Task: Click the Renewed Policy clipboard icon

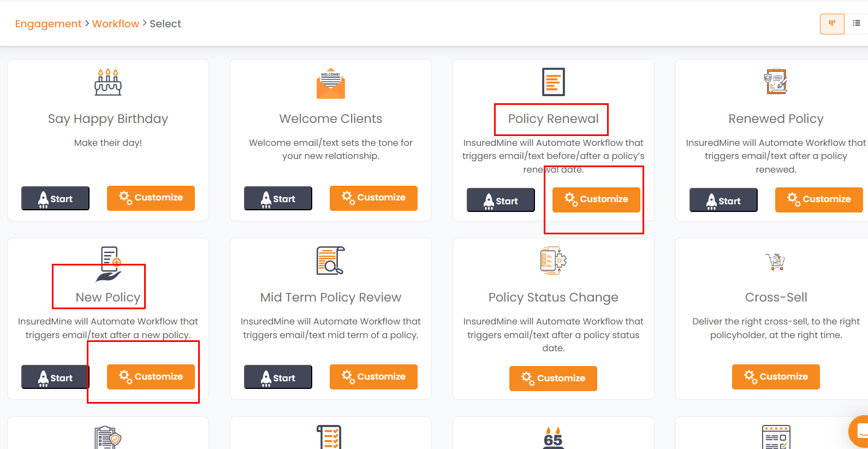Action: pos(776,81)
